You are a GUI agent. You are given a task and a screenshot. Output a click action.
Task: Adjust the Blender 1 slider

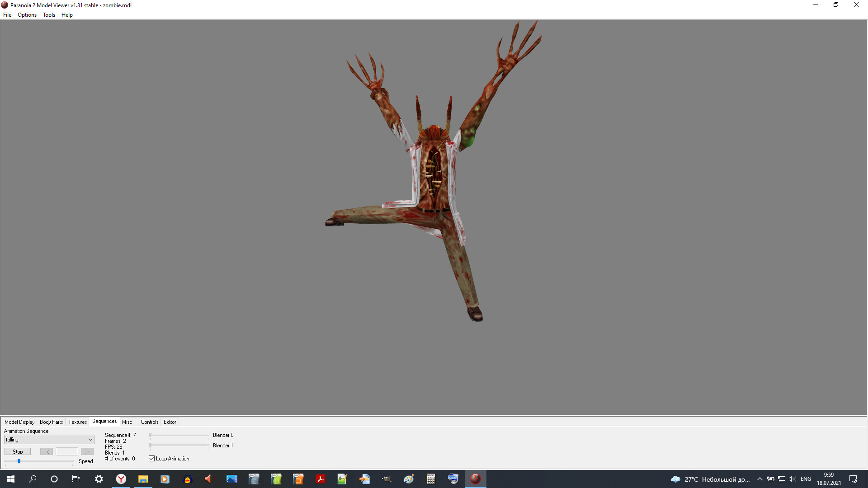[x=179, y=446]
